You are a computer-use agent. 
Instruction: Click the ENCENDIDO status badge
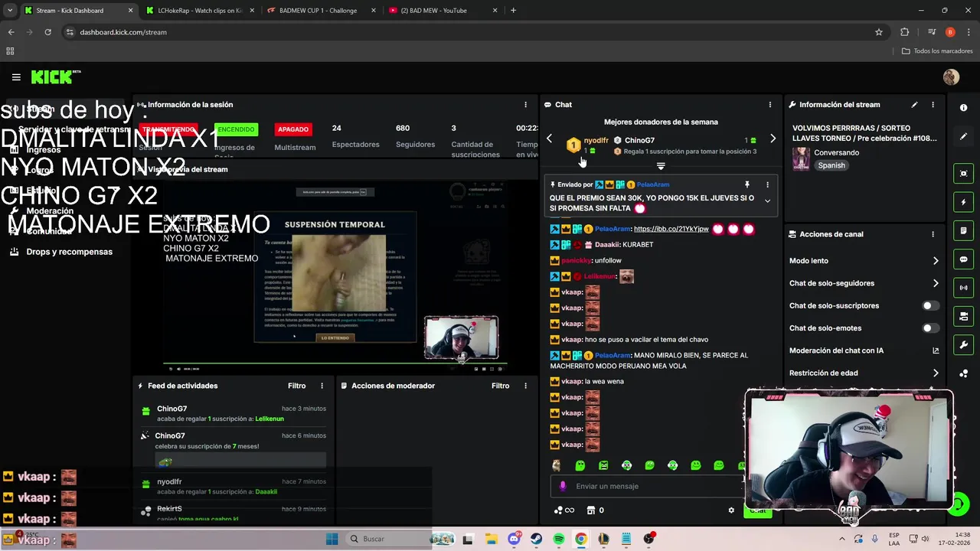[x=236, y=129]
